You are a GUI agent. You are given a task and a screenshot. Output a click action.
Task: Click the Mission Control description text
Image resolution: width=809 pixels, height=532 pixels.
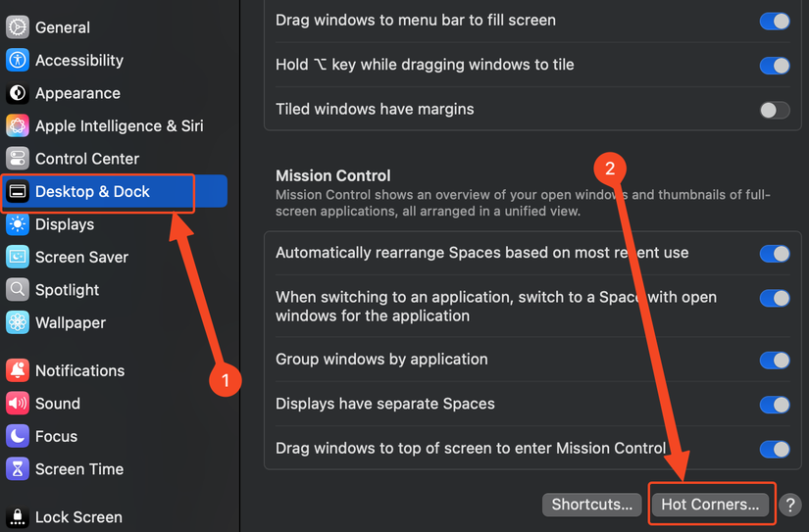523,203
